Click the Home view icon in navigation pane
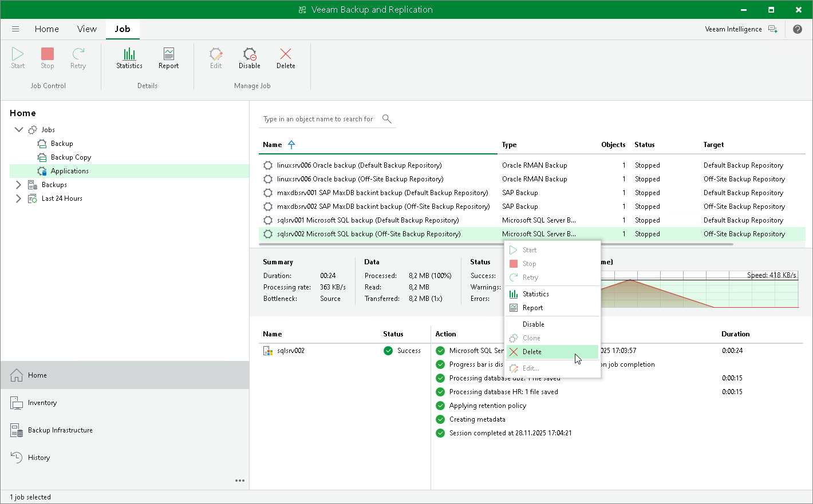Screen dimensions: 813x504 point(17,375)
